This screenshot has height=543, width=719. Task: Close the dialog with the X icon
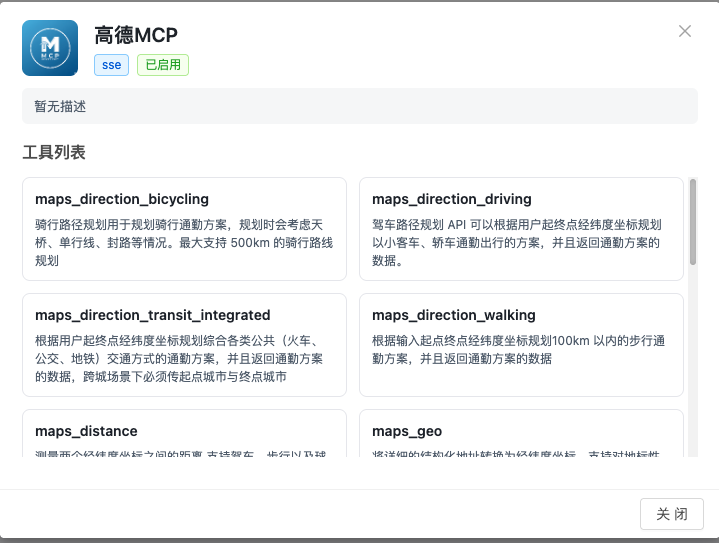click(x=685, y=31)
